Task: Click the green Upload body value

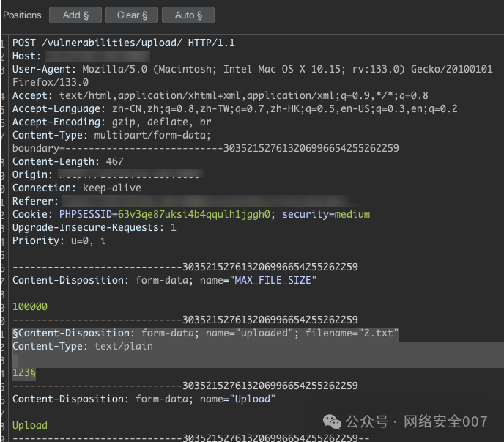Action: coord(30,425)
